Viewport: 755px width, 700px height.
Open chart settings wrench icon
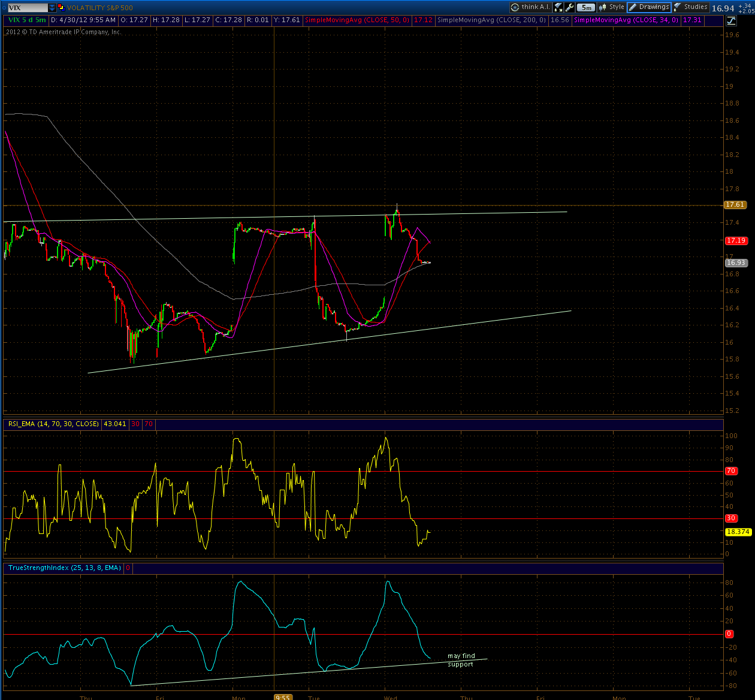pyautogui.click(x=569, y=7)
